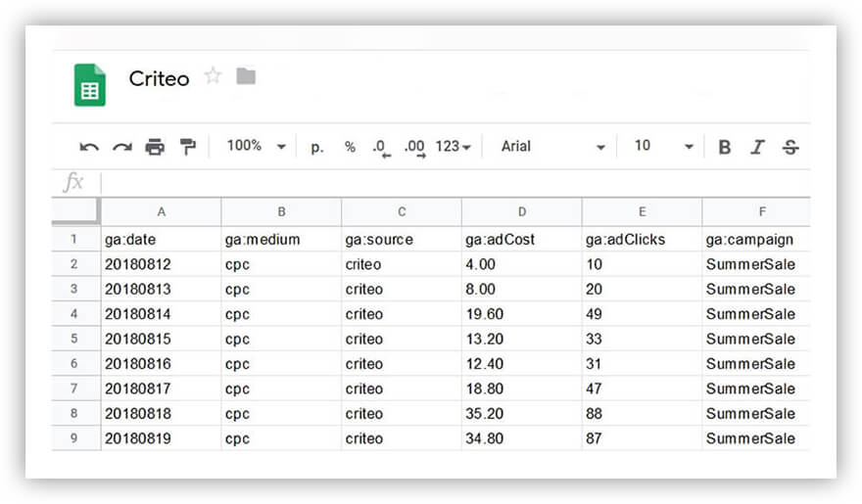Select row 6 header
The image size is (862, 504).
coord(73,363)
